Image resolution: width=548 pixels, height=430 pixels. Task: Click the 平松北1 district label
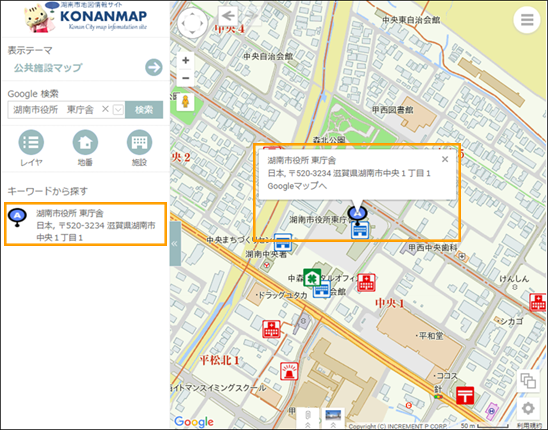[x=219, y=360]
